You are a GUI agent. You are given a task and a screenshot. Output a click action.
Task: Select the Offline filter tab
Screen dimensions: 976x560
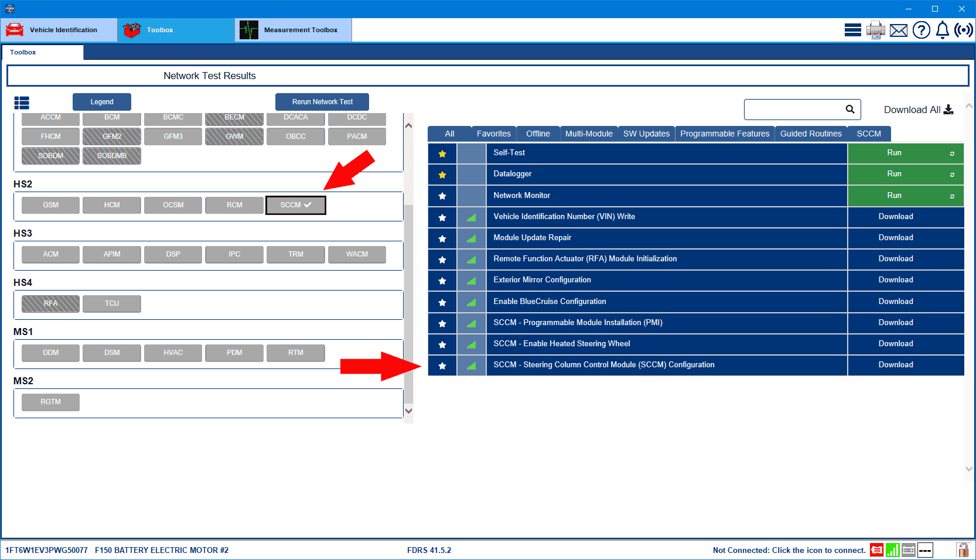tap(538, 134)
